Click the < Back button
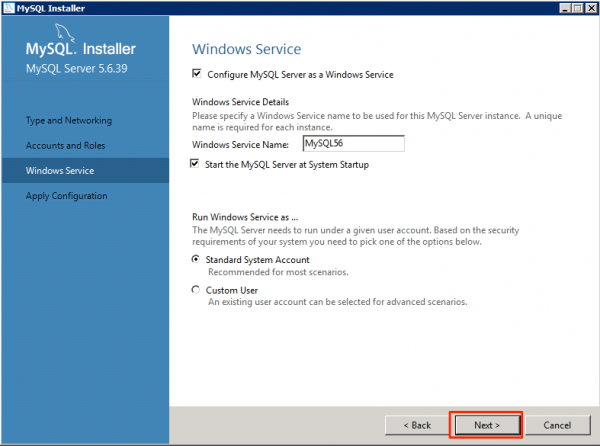600x446 pixels. (417, 425)
